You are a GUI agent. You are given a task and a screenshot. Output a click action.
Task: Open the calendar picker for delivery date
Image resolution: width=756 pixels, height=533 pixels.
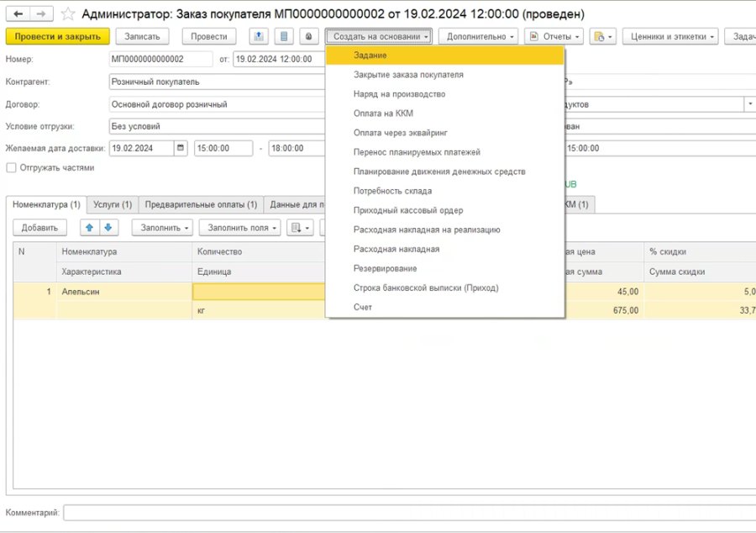tap(181, 148)
